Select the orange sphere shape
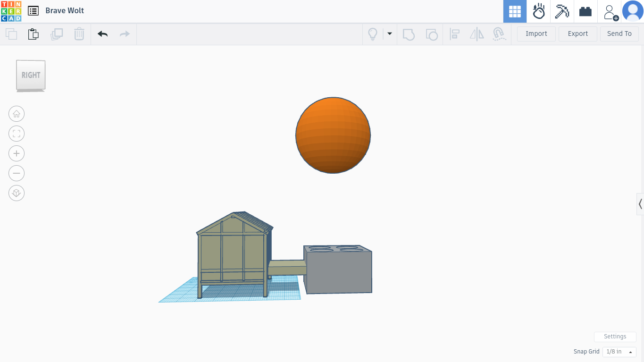Viewport: 644px width, 362px height. coord(333,135)
